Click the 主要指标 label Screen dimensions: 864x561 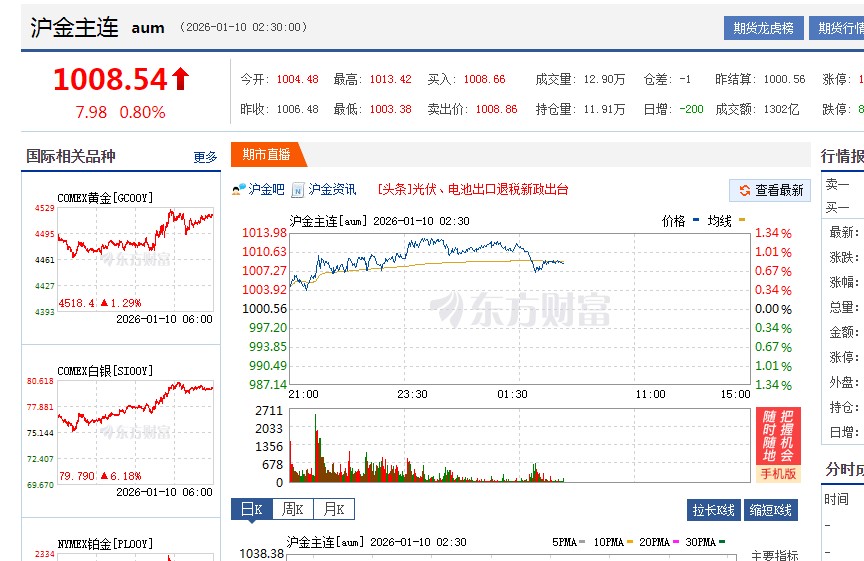click(775, 555)
